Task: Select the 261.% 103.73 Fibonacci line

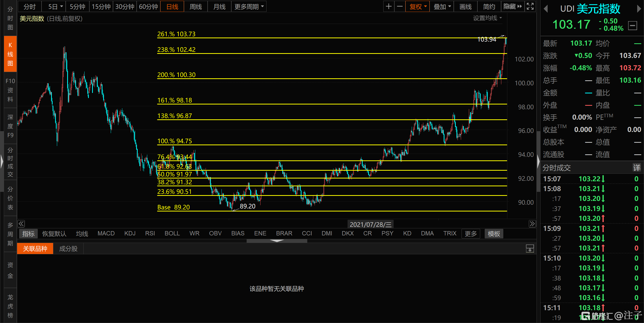Action: 332,38
